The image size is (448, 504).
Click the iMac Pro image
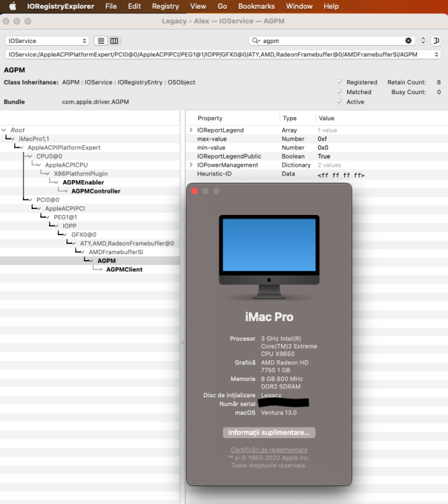(269, 257)
